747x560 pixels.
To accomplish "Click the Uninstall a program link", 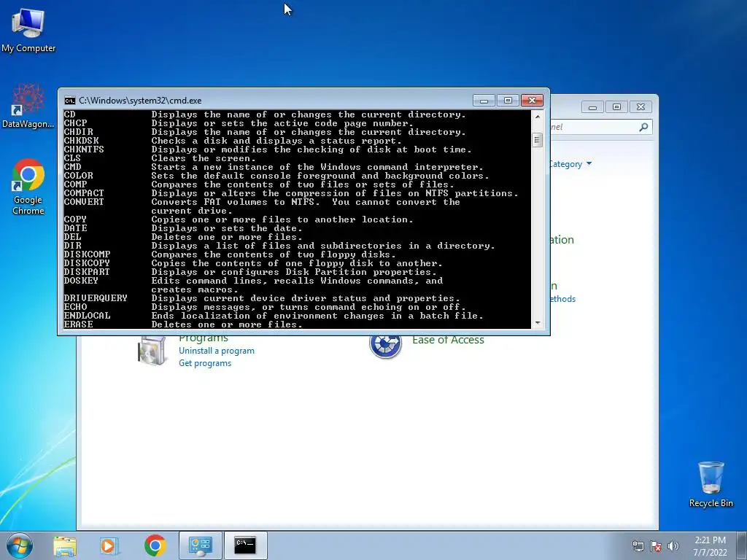I will [216, 351].
